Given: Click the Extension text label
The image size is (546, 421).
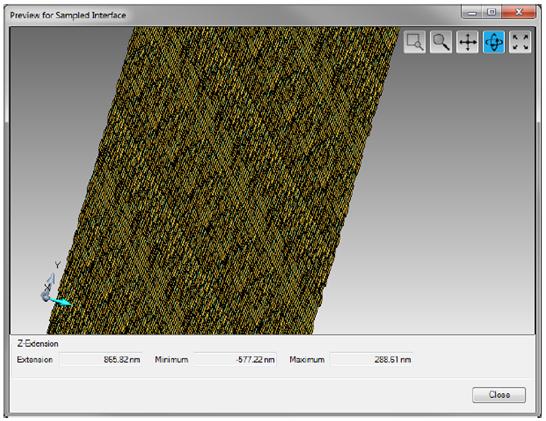Looking at the screenshot, I should coord(34,360).
